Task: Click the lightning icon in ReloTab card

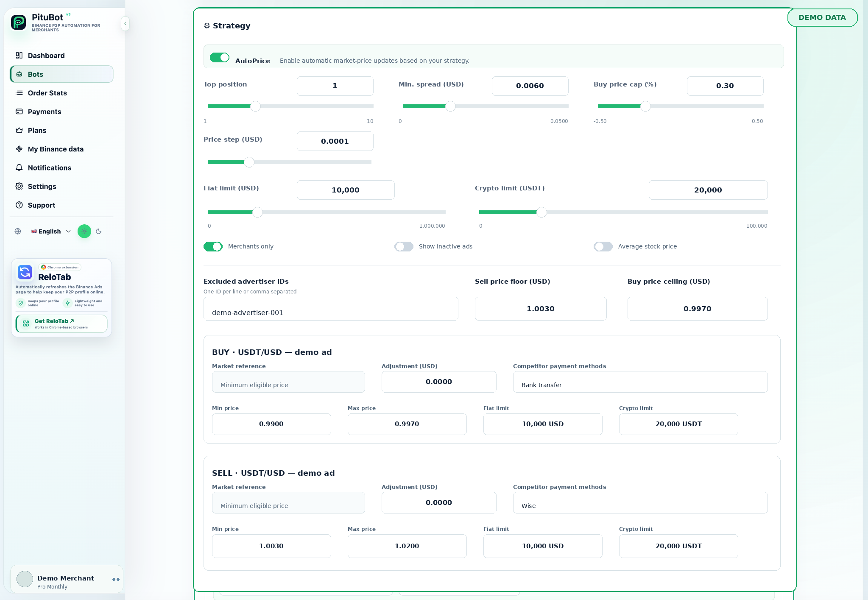Action: click(67, 303)
